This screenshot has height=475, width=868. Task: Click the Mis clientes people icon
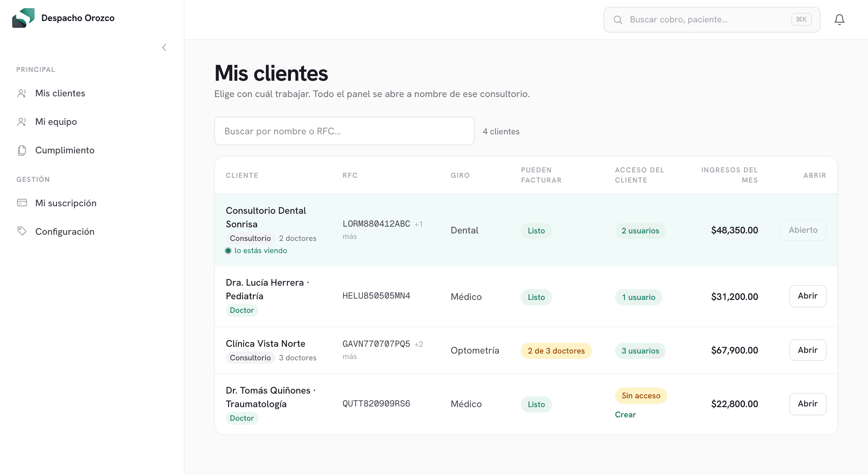[x=22, y=93]
